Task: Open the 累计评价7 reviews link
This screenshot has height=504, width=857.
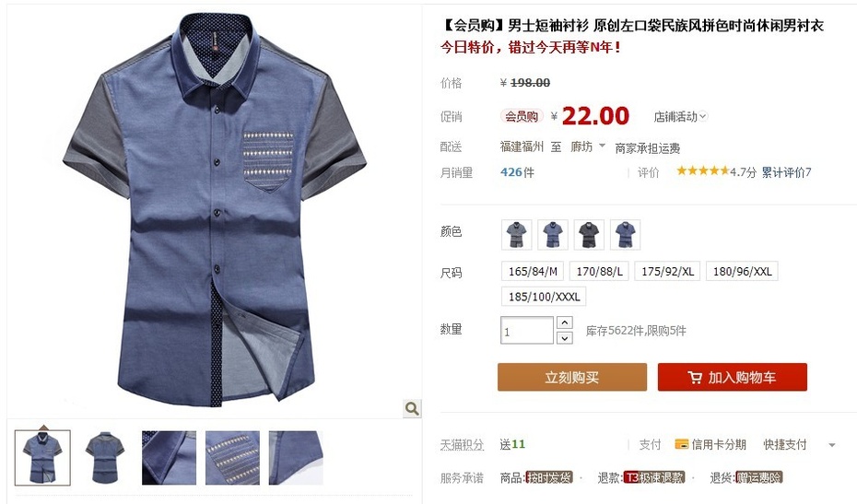Action: (786, 172)
